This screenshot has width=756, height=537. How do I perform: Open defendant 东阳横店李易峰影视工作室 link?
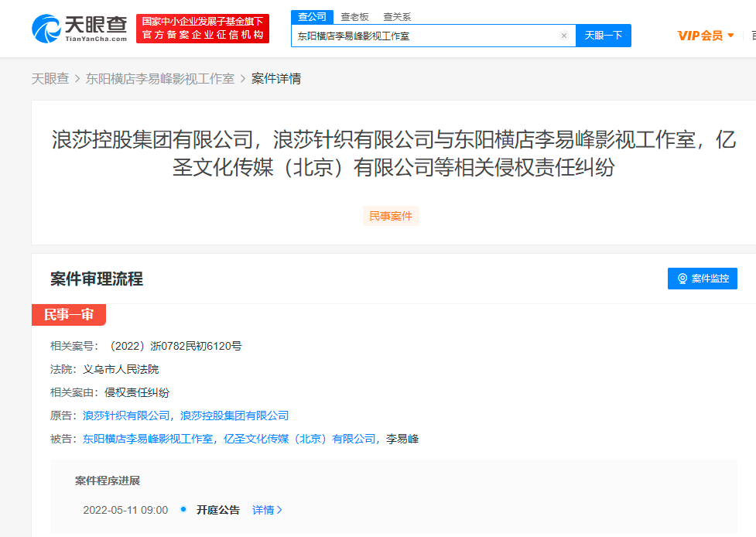pos(148,439)
